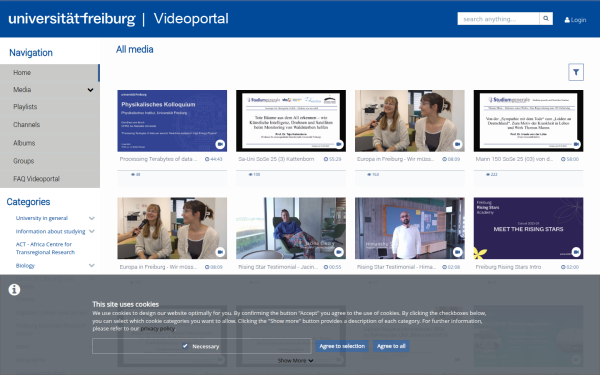Open FAQ Videoportal navigation item

(50, 179)
